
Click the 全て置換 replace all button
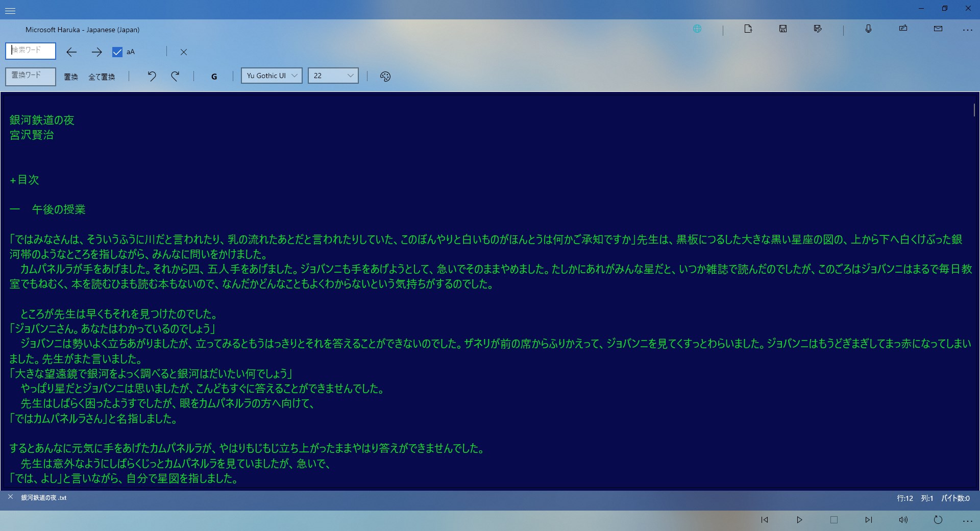[102, 77]
